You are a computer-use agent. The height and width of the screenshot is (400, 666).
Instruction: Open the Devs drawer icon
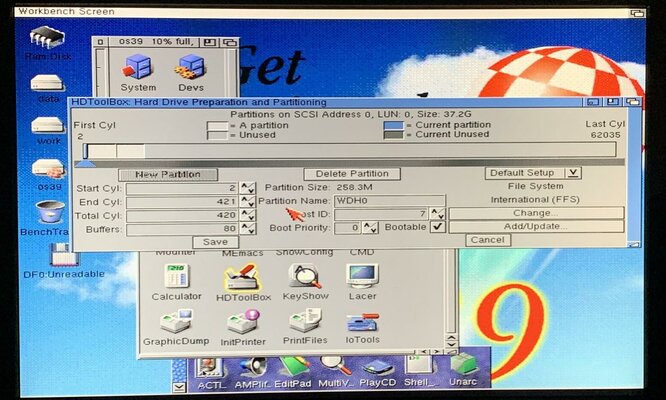click(190, 70)
